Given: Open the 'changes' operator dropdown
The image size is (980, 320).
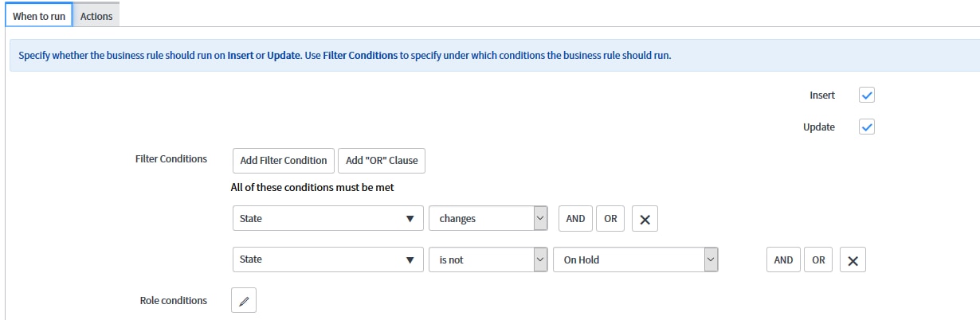Looking at the screenshot, I should click(x=488, y=219).
